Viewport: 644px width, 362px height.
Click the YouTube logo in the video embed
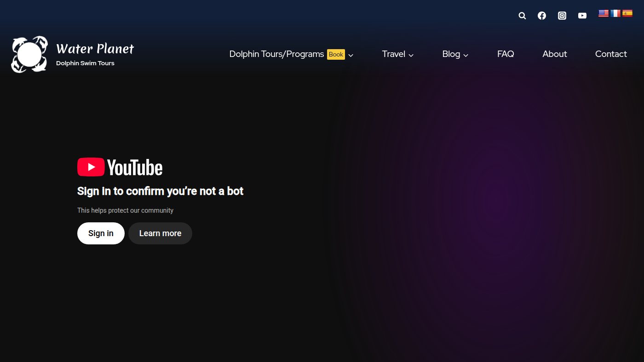pos(120,167)
